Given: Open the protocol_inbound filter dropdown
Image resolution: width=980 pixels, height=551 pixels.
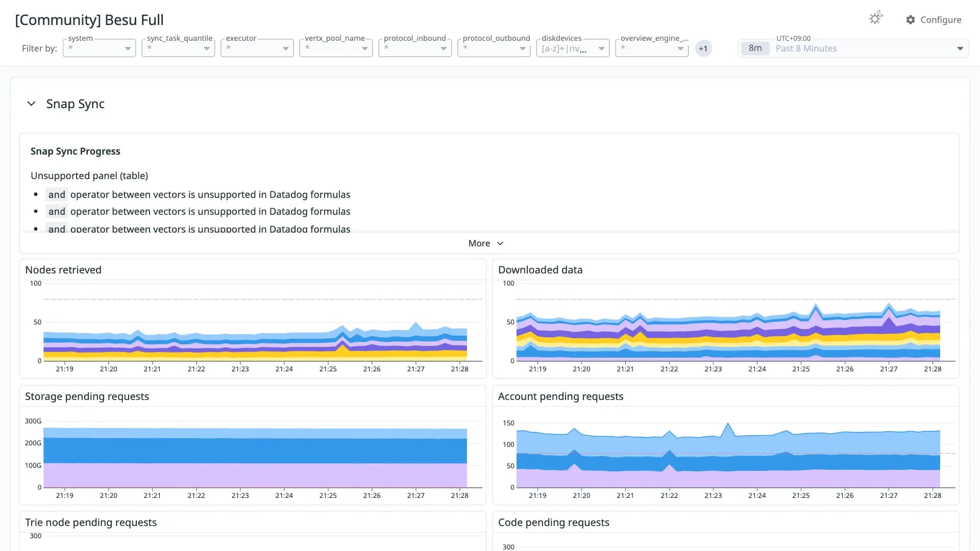Looking at the screenshot, I should [x=415, y=48].
